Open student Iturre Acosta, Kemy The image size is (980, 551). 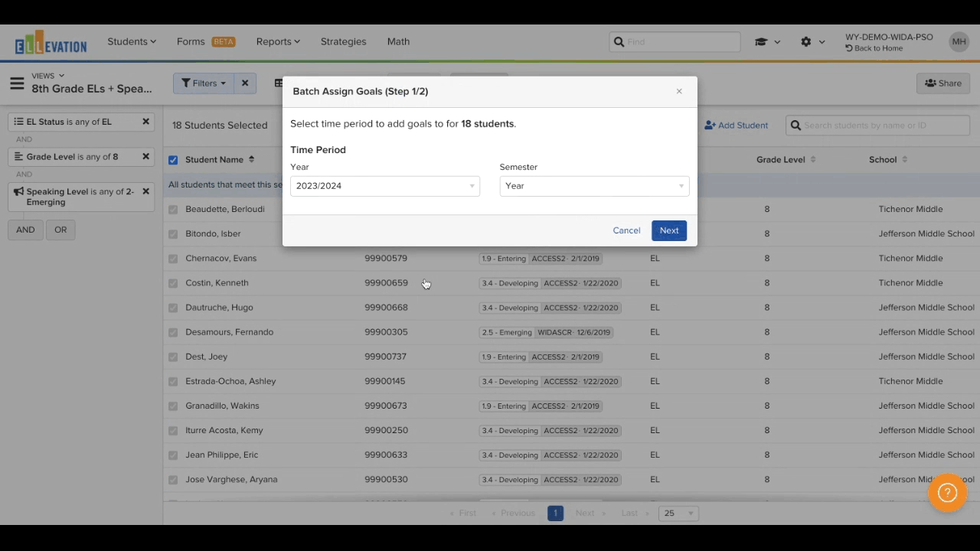pos(224,430)
